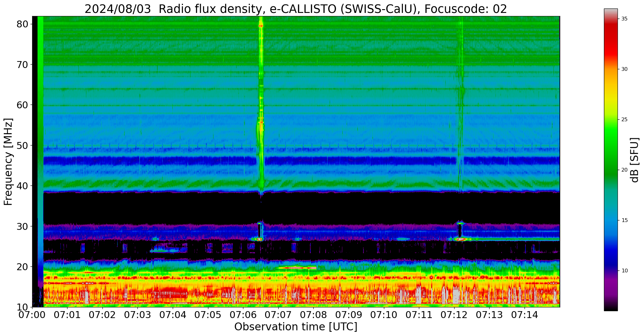Click the 07:05 time tick label
This screenshot has height=336, width=644.
[x=208, y=315]
